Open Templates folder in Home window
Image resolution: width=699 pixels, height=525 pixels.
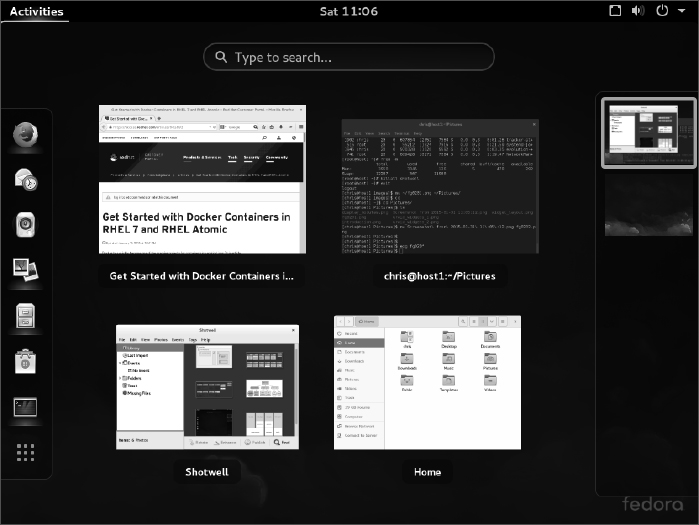(448, 383)
